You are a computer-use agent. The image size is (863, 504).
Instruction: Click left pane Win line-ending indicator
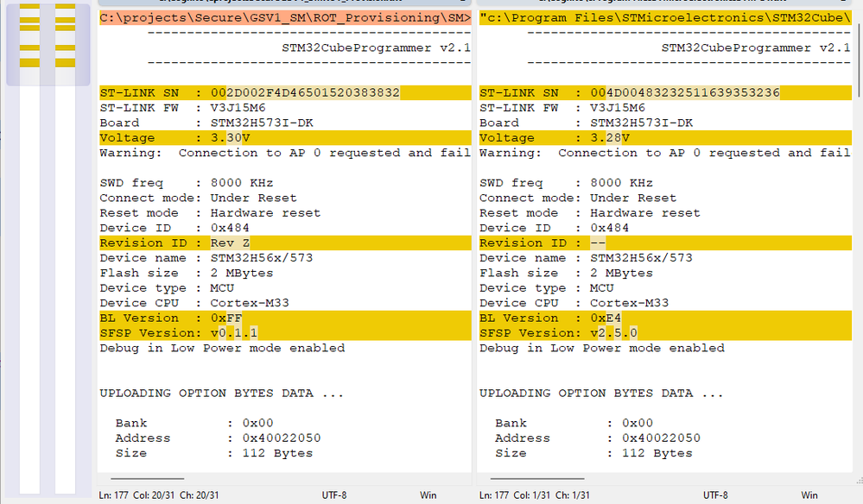[x=428, y=495]
